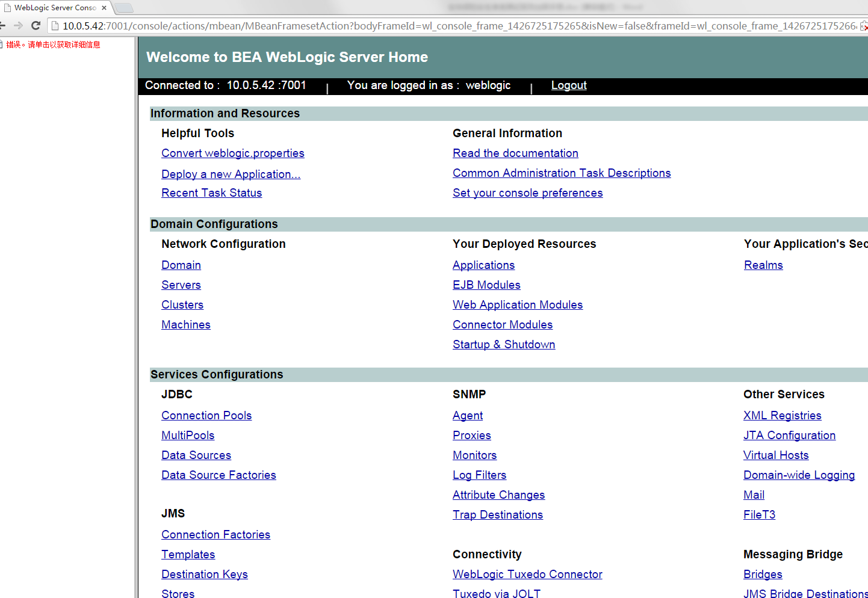Click the page icon in the address bar
This screenshot has height=598, width=868.
point(55,26)
